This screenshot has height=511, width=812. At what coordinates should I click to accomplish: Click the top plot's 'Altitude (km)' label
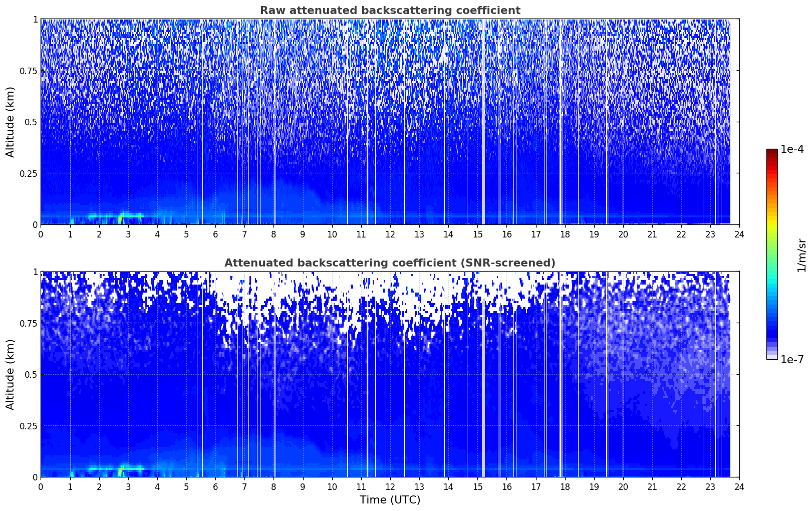11,122
